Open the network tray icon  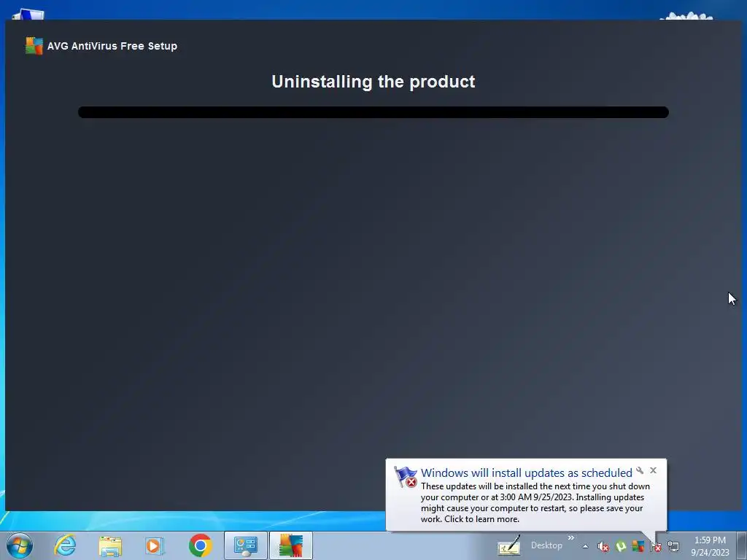[673, 546]
